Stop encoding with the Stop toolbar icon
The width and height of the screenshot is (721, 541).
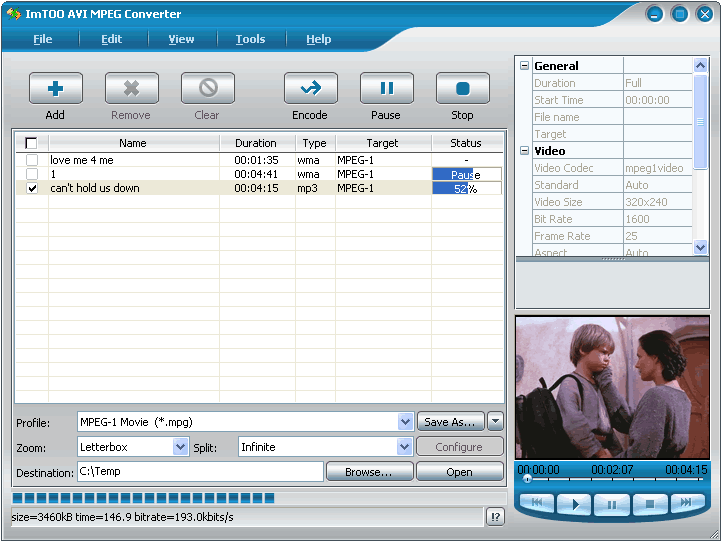[x=462, y=88]
